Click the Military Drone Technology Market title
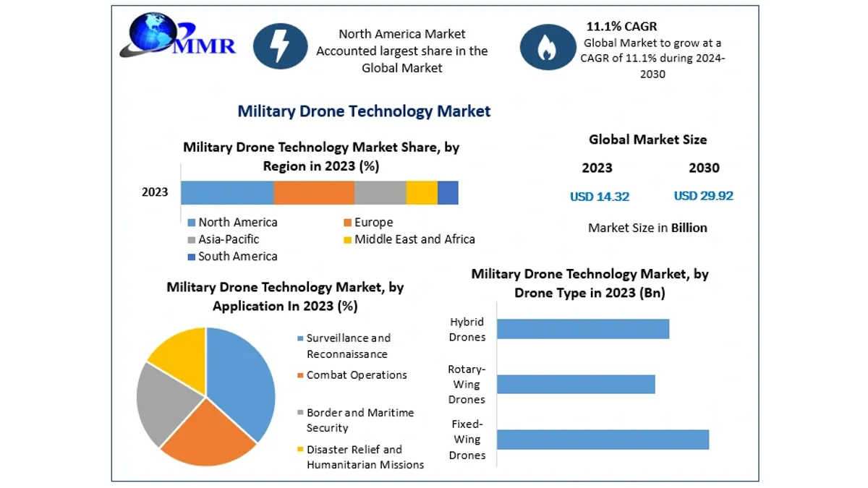Viewport: 868px width, 488px height. (364, 111)
